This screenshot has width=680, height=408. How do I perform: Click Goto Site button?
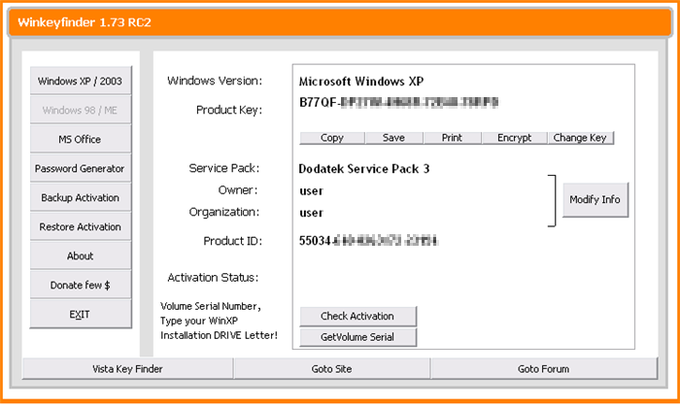(x=332, y=369)
